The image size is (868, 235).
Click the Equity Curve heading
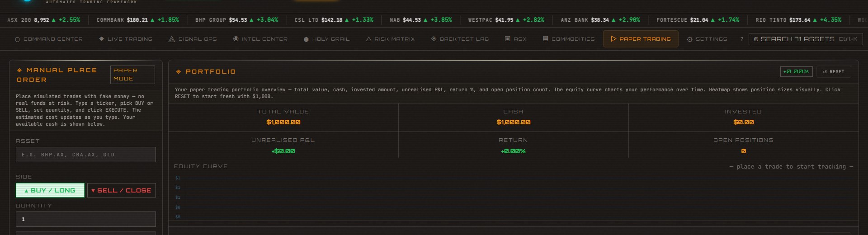point(201,166)
